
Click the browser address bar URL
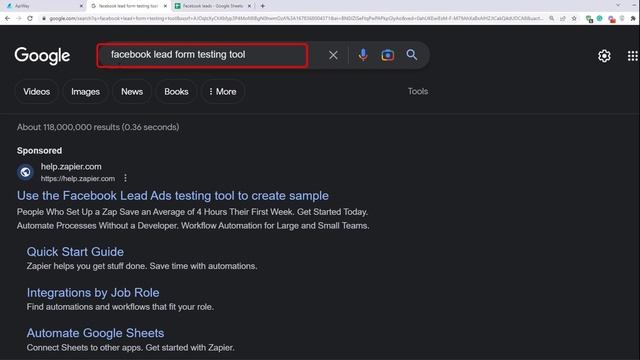(x=296, y=18)
